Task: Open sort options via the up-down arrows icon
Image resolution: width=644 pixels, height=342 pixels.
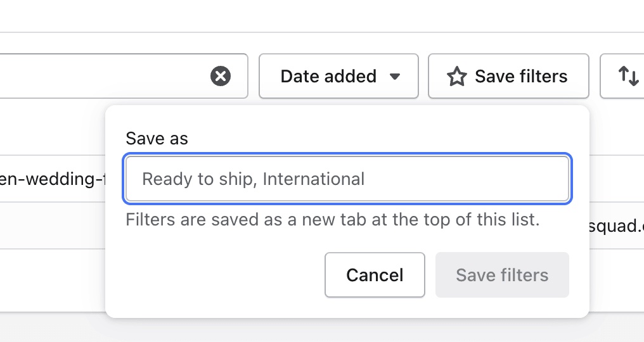Action: 628,76
